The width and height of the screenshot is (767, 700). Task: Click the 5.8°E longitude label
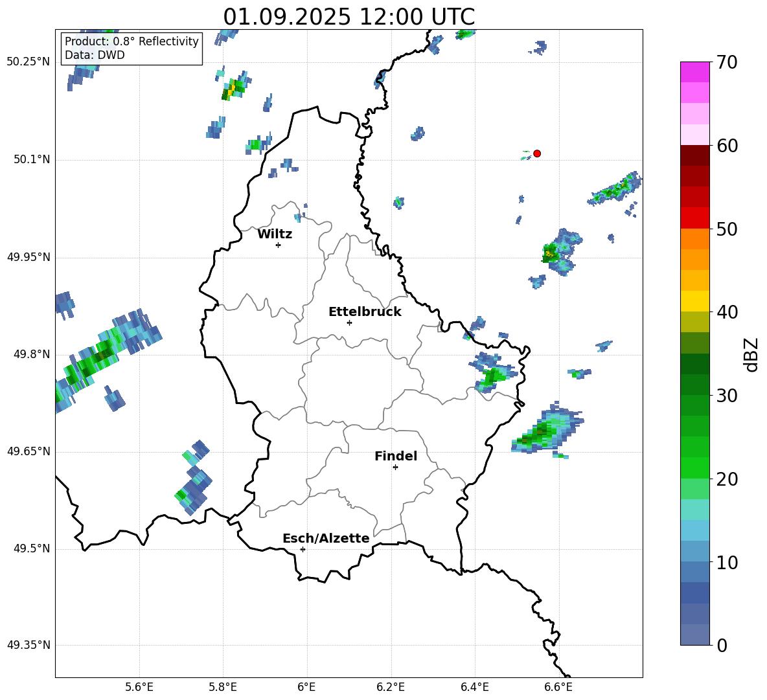223,687
